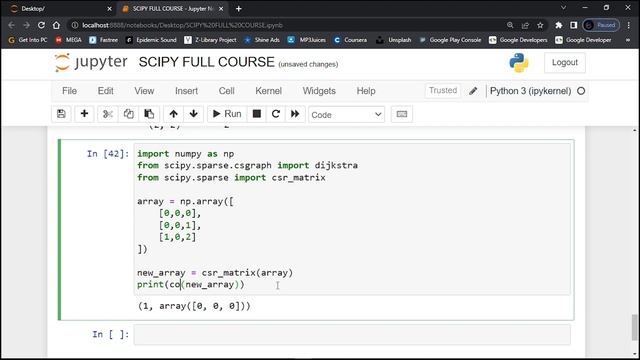Open the Epidemic Sound bookmark

[x=151, y=40]
